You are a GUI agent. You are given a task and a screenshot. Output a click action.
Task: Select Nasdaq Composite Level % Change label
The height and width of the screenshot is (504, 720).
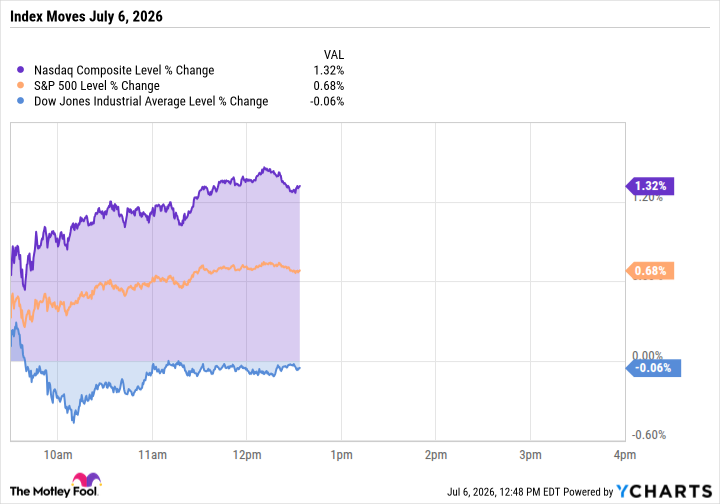124,70
